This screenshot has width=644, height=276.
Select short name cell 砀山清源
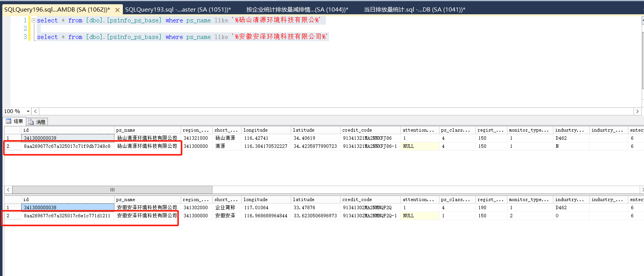click(x=227, y=138)
